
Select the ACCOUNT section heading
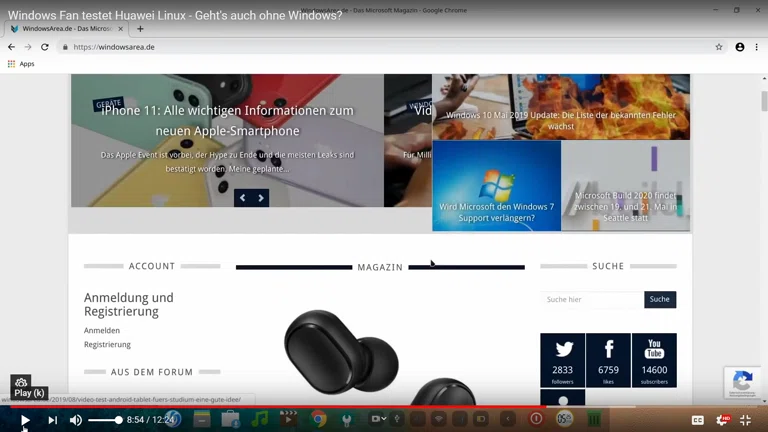point(152,266)
